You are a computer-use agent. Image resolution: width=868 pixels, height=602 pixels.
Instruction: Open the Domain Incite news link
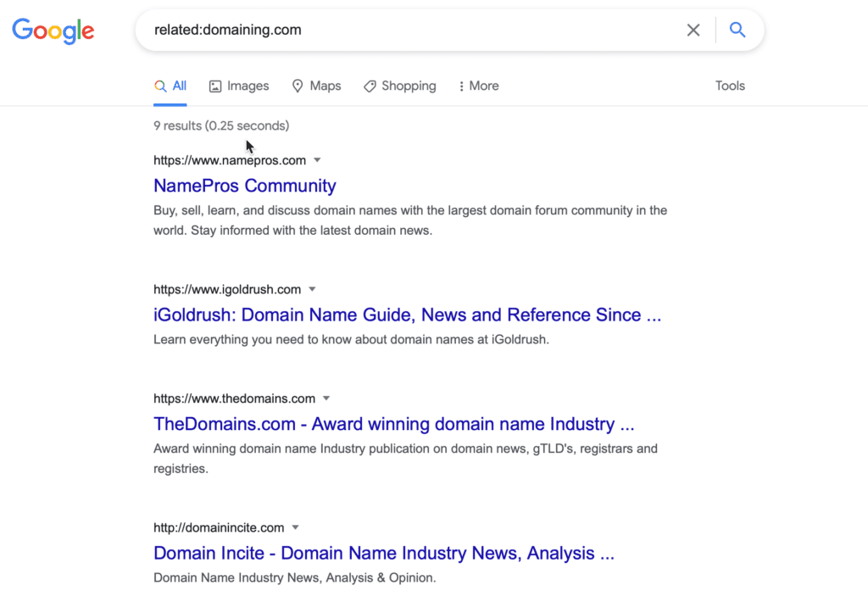coord(383,553)
